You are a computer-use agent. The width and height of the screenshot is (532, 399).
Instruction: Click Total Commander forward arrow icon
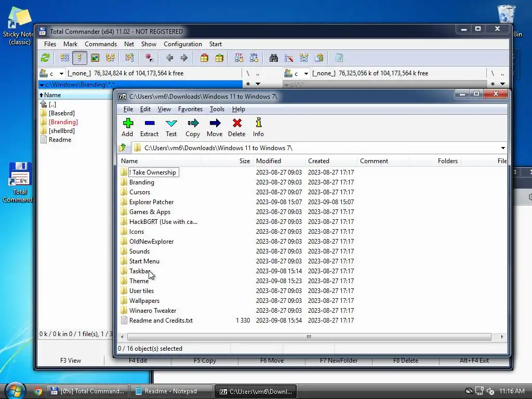pyautogui.click(x=184, y=58)
